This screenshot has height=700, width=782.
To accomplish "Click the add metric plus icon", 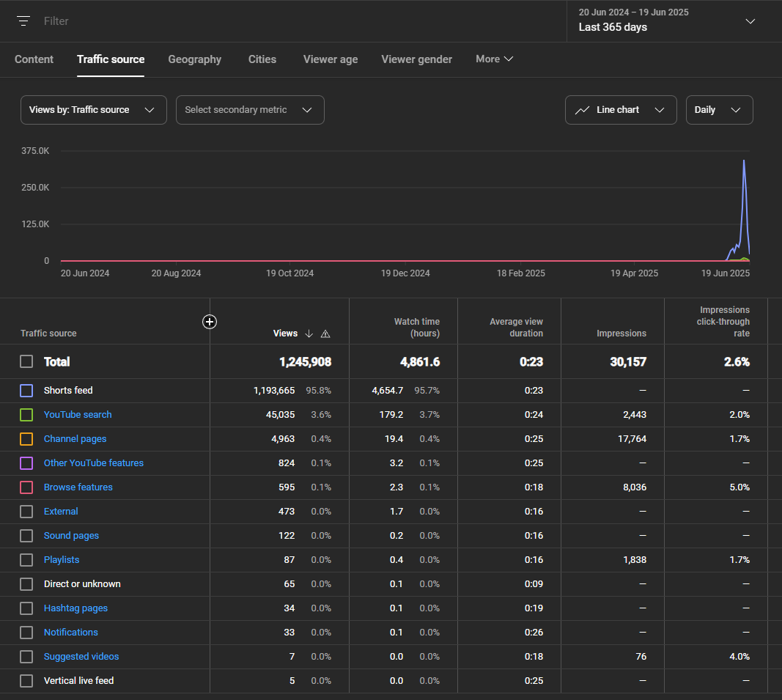I will point(210,322).
